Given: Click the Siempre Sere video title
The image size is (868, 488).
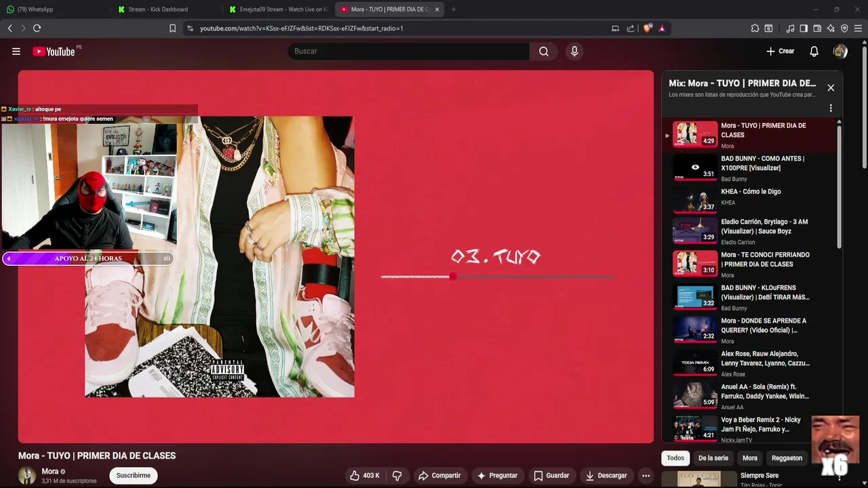Looking at the screenshot, I should [x=759, y=476].
